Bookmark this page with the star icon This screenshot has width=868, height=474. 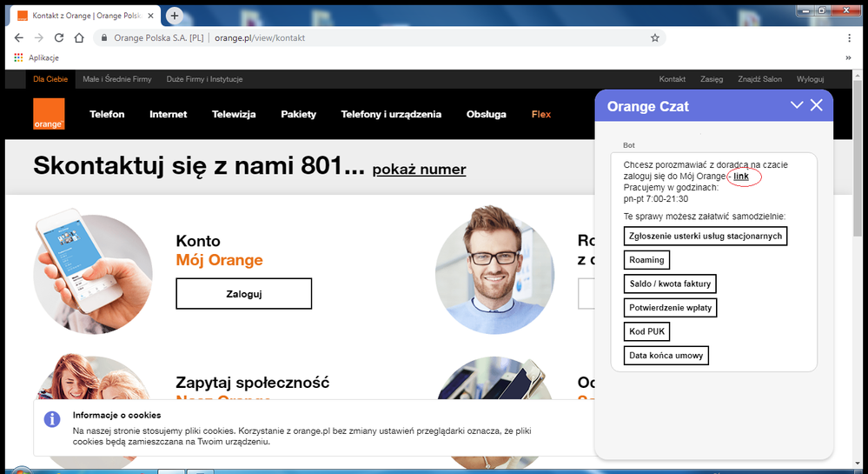click(x=655, y=37)
